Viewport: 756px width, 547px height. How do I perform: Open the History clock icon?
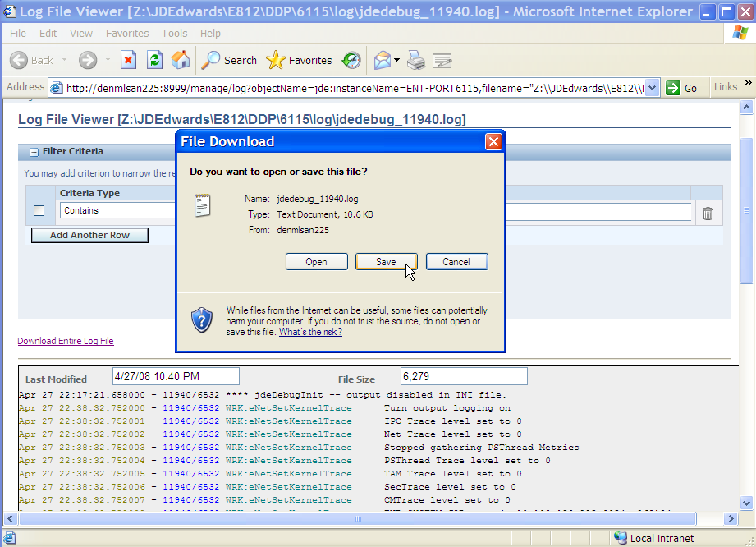pyautogui.click(x=351, y=60)
